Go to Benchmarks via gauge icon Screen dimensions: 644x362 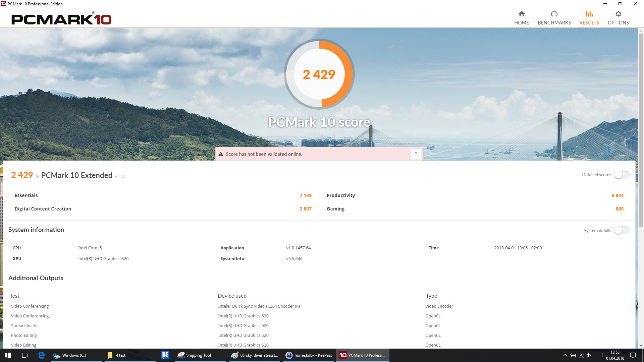tap(554, 14)
